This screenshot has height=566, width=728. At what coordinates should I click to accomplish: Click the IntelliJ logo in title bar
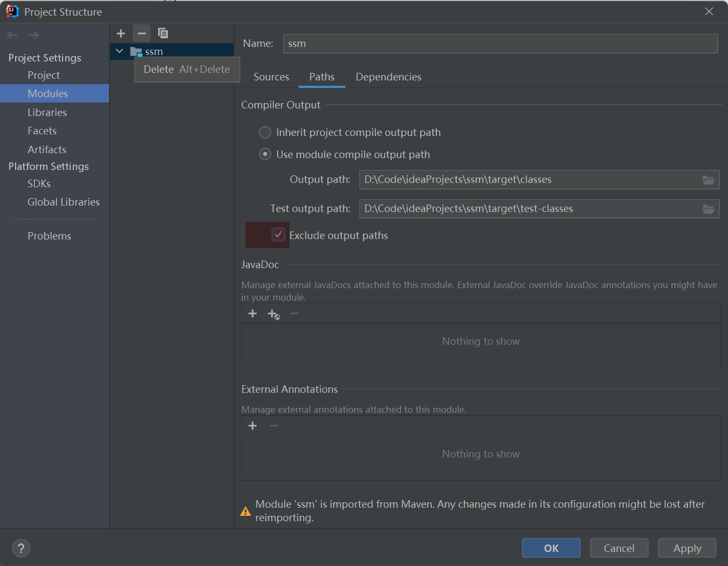pos(12,11)
